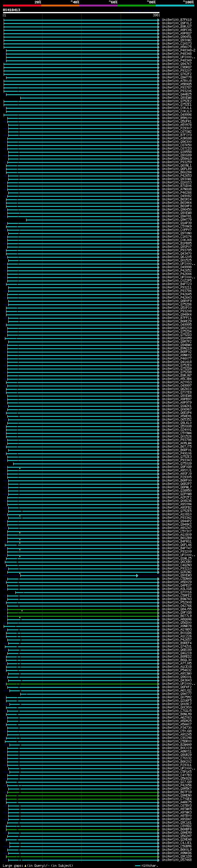Open UniRef100_O49996 hit
The image size is (197, 868).
(177, 115)
